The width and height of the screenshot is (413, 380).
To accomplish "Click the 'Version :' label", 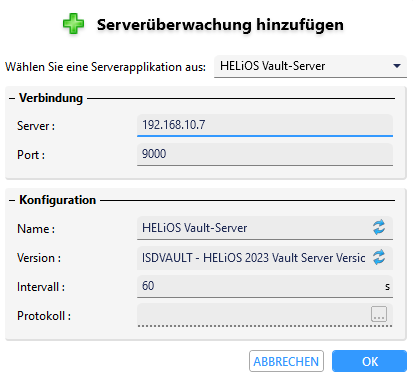I will pos(39,258).
